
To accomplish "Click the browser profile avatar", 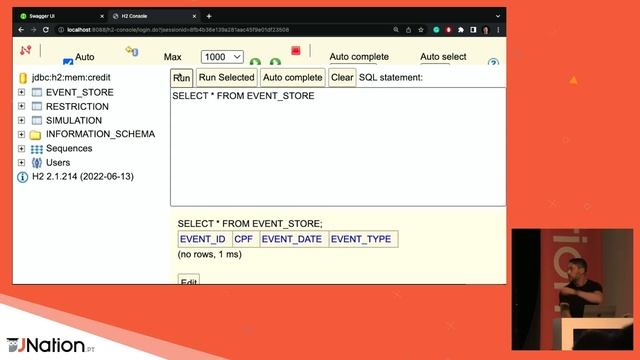I will click(486, 30).
